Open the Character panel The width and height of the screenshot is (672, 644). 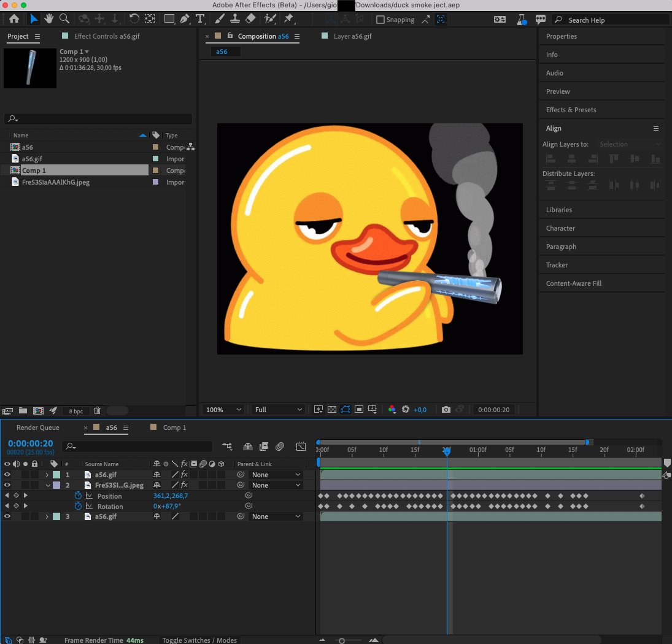[x=560, y=228]
